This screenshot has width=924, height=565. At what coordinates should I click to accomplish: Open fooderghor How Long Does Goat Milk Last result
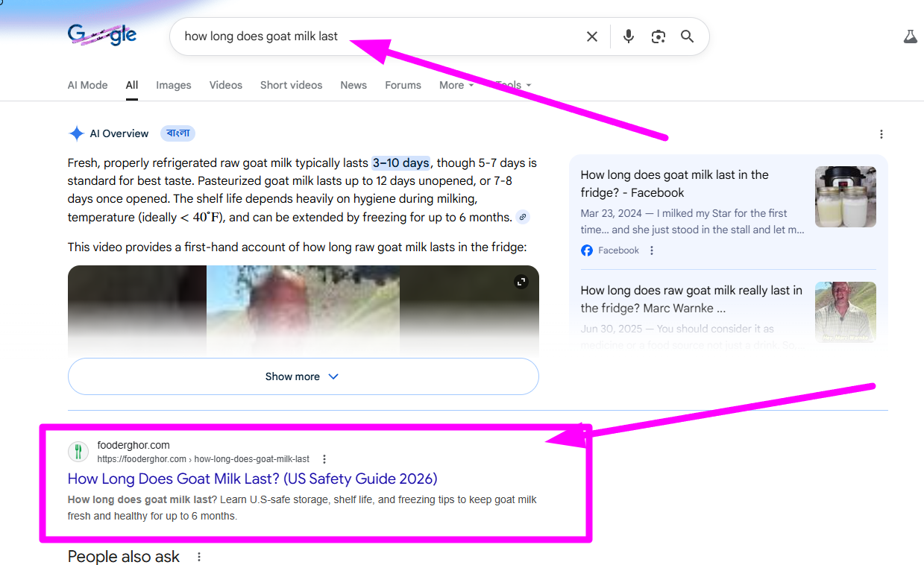(x=252, y=479)
